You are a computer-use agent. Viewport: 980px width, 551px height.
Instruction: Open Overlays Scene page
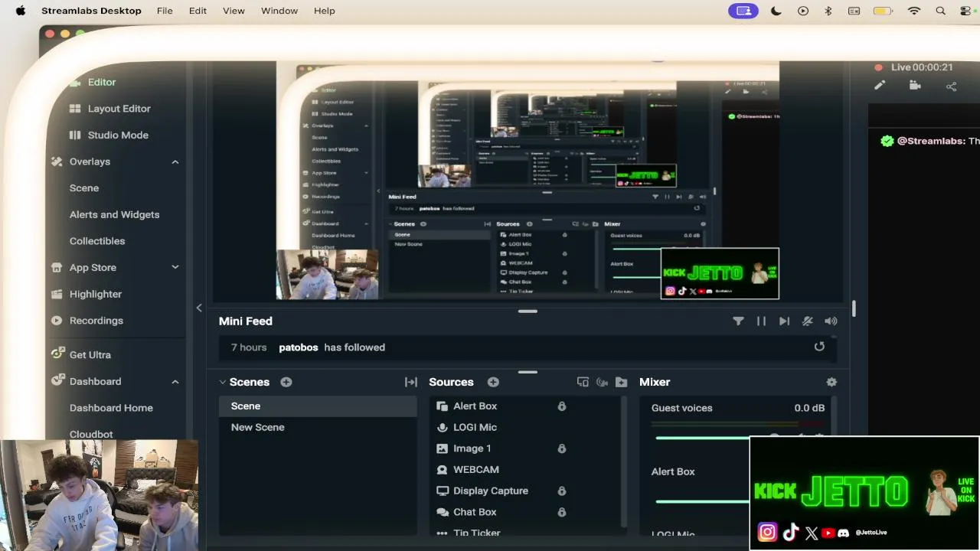(84, 188)
